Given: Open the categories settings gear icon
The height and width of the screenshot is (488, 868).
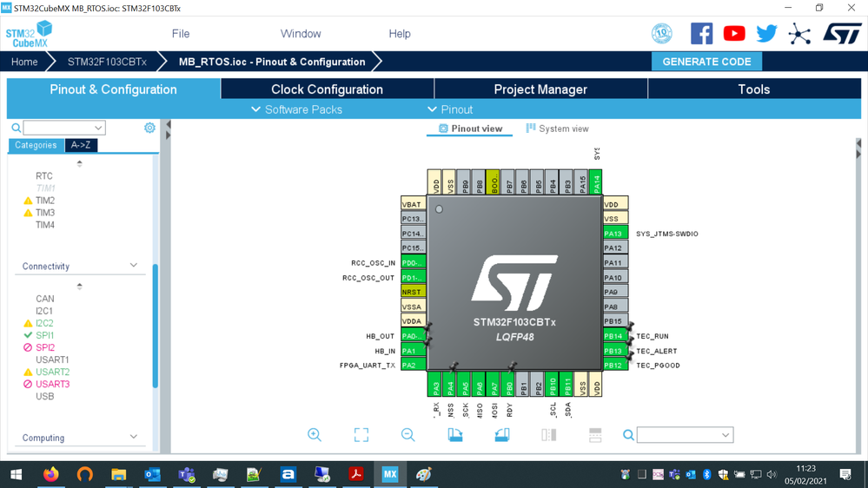Looking at the screenshot, I should (x=149, y=128).
